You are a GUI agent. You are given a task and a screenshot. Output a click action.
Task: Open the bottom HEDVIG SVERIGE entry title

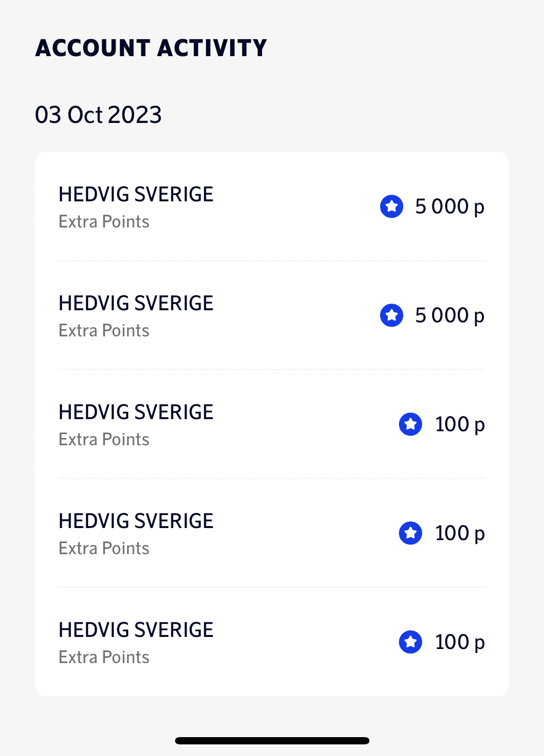(136, 630)
